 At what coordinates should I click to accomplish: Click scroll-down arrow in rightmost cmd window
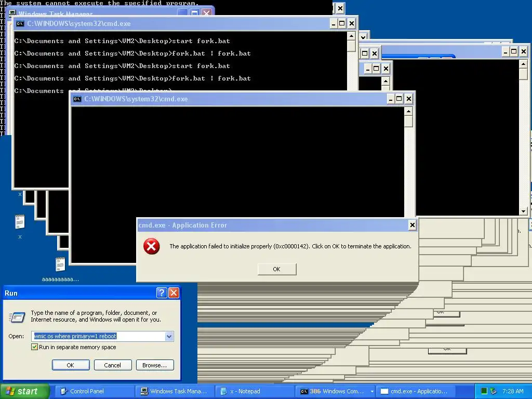(523, 211)
